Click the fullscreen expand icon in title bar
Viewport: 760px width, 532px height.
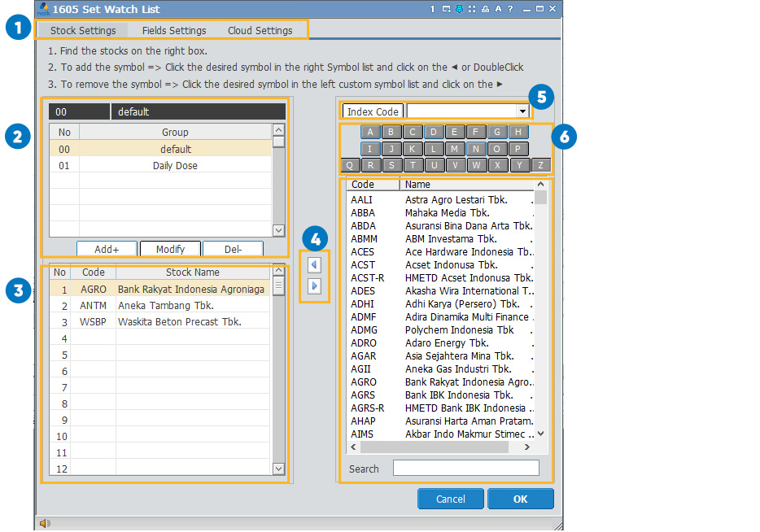(472, 9)
